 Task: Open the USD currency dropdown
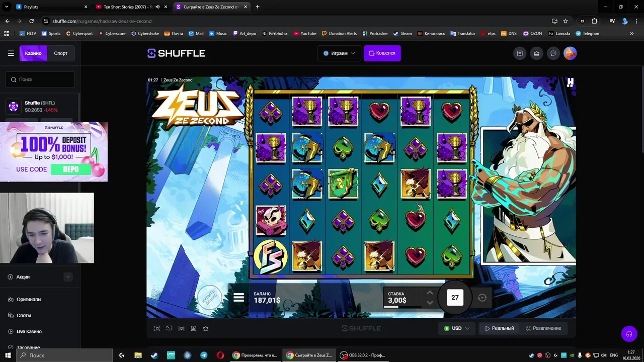456,328
